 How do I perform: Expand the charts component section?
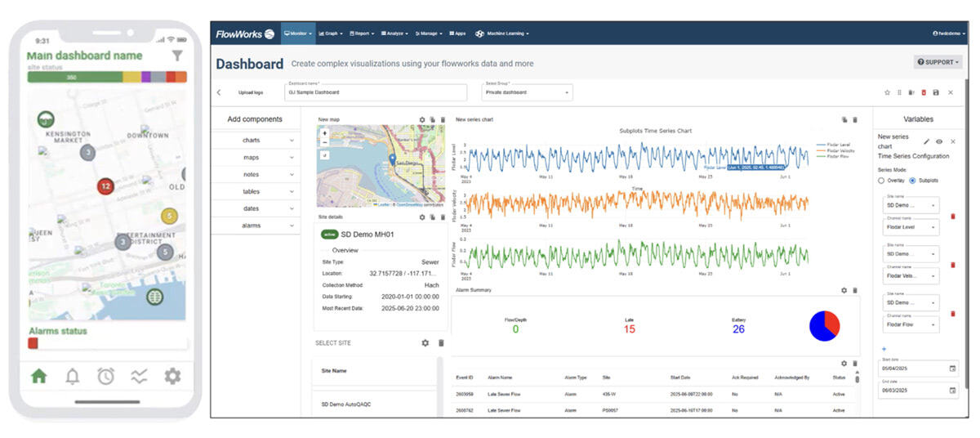(256, 141)
